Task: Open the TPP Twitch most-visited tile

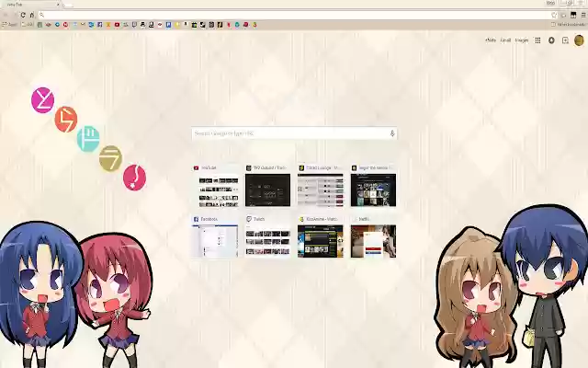Action: tap(267, 186)
